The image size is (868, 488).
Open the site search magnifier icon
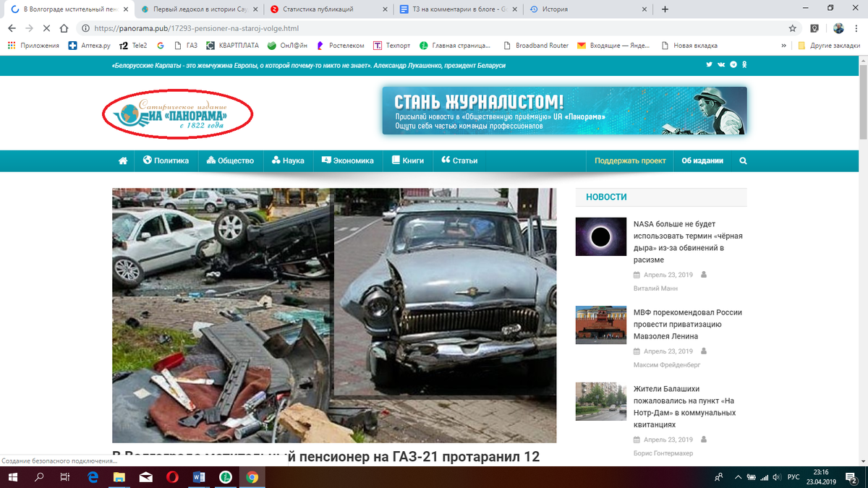[x=742, y=160]
